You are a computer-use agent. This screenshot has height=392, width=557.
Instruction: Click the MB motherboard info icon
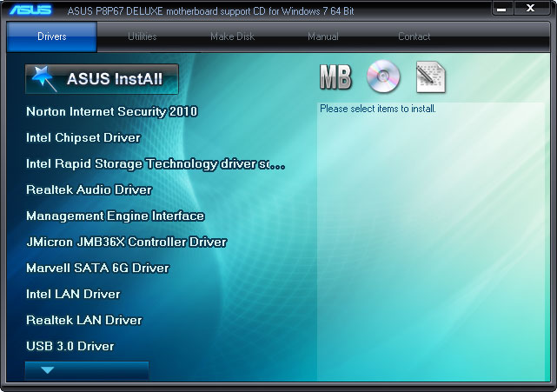click(x=335, y=76)
